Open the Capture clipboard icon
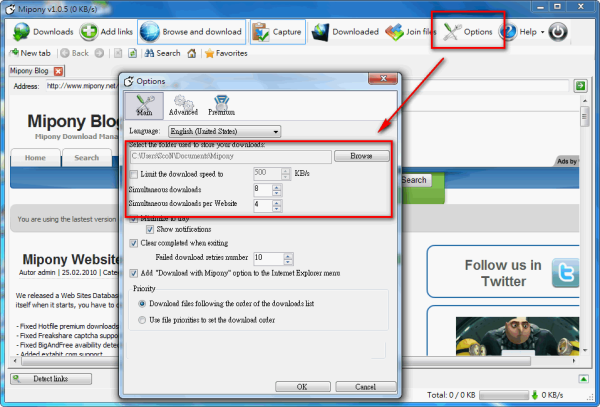600x407 pixels. (x=260, y=32)
